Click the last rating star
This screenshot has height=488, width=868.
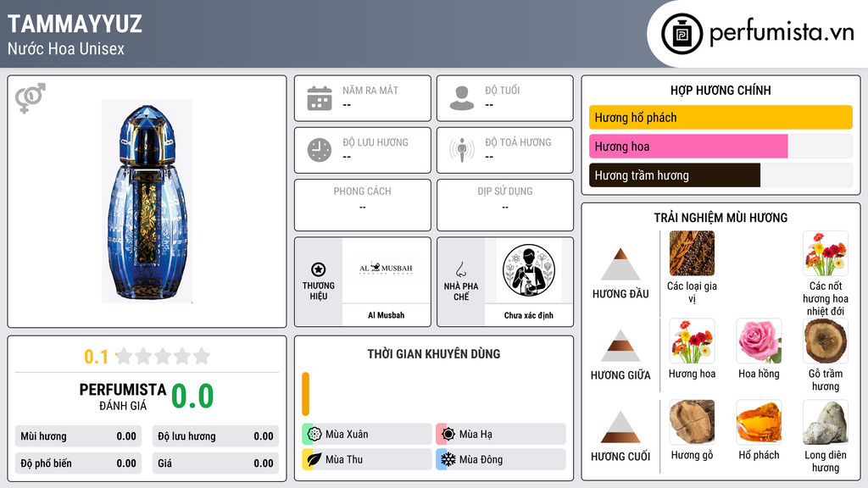(202, 356)
